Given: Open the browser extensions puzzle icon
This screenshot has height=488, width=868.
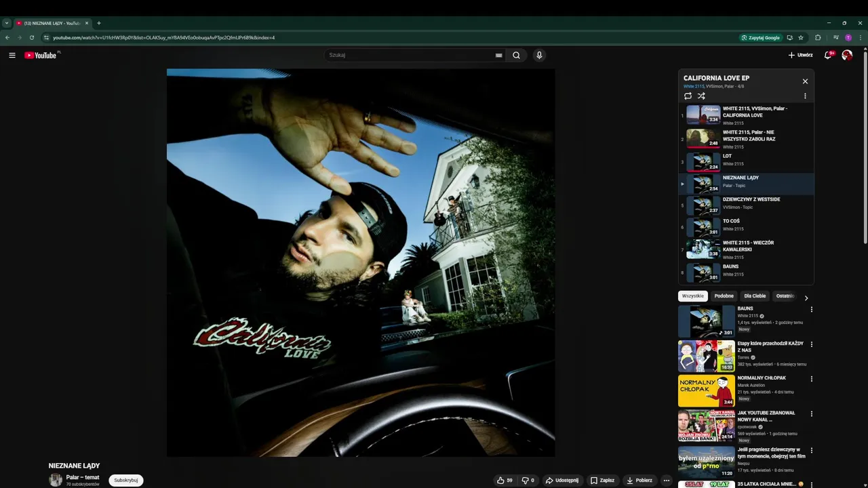Looking at the screenshot, I should coord(818,38).
